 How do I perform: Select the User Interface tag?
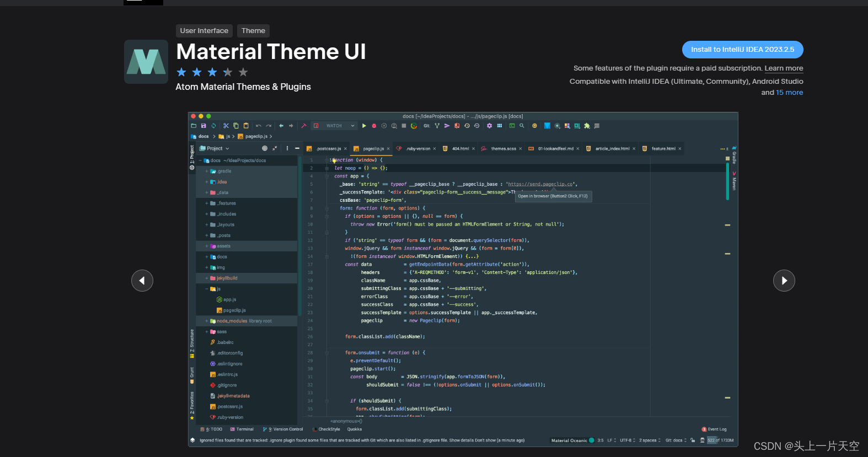[x=204, y=31]
